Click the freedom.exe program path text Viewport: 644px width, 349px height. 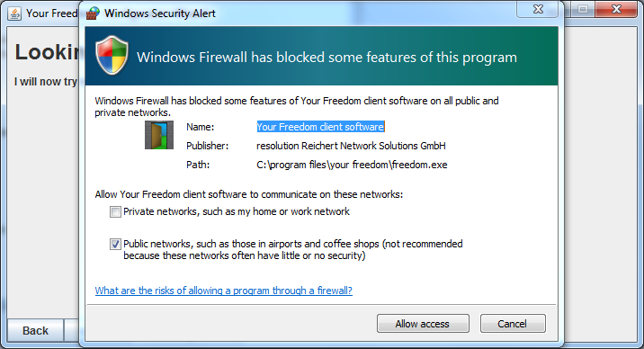click(x=352, y=165)
